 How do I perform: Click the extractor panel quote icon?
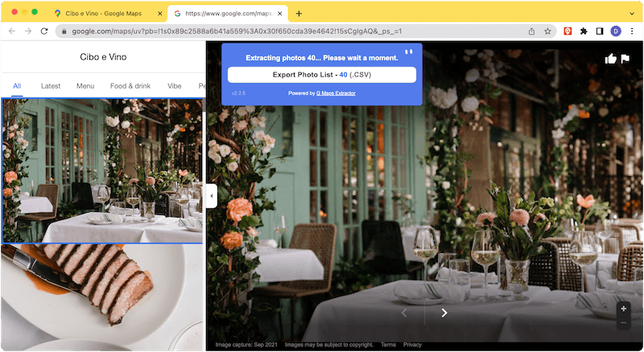tap(408, 52)
